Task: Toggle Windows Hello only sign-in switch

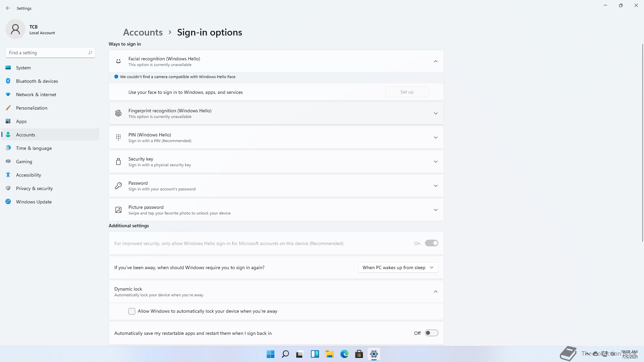Action: 431,243
